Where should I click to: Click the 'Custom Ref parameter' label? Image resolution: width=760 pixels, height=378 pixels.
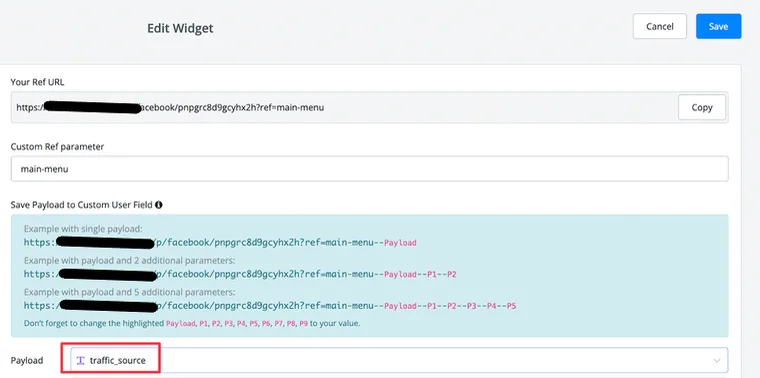coord(57,146)
